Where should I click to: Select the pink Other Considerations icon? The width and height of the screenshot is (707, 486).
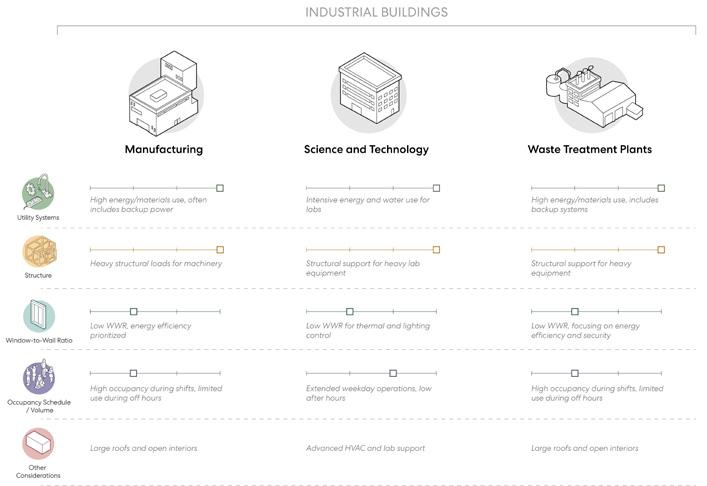click(x=38, y=444)
